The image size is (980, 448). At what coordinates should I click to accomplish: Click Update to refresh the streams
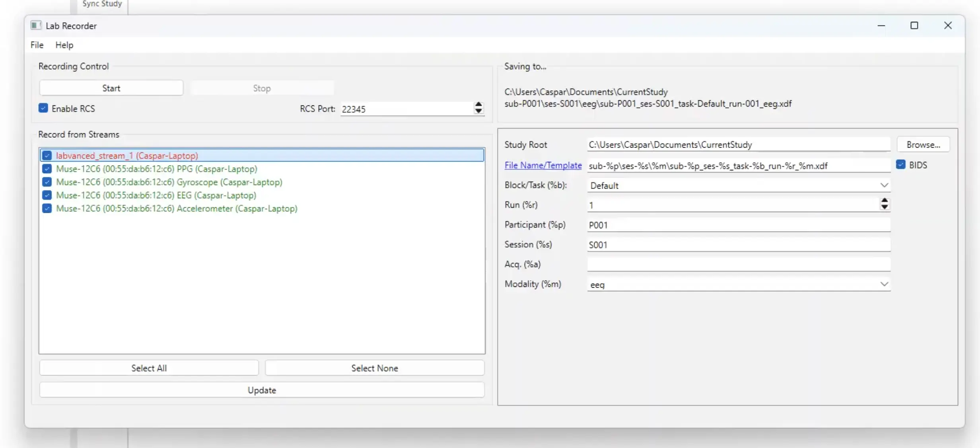[x=262, y=390]
